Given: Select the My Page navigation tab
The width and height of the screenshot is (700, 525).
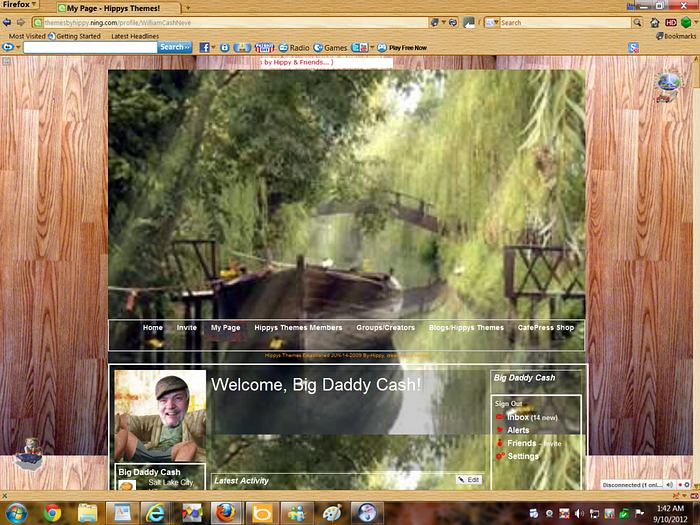Looking at the screenshot, I should pos(225,327).
